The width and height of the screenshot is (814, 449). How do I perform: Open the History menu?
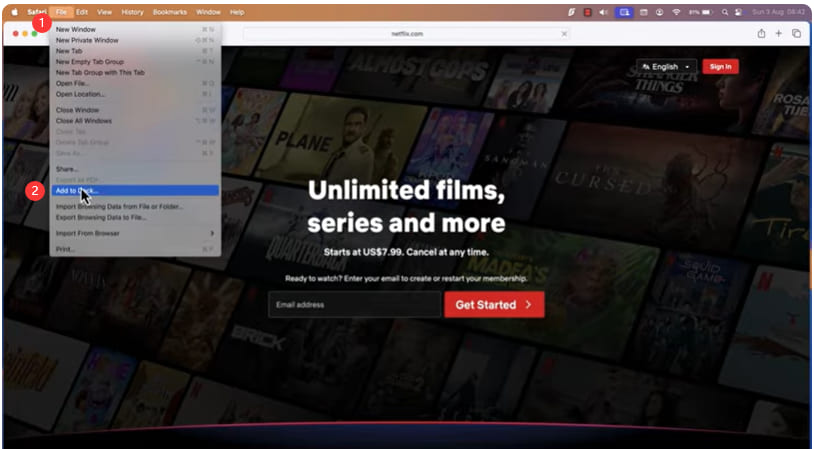point(132,12)
